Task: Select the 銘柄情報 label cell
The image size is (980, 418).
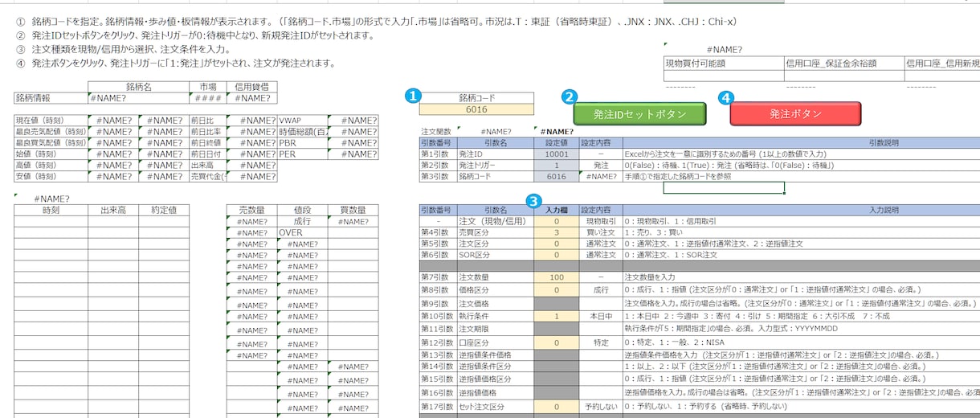Action: click(51, 97)
